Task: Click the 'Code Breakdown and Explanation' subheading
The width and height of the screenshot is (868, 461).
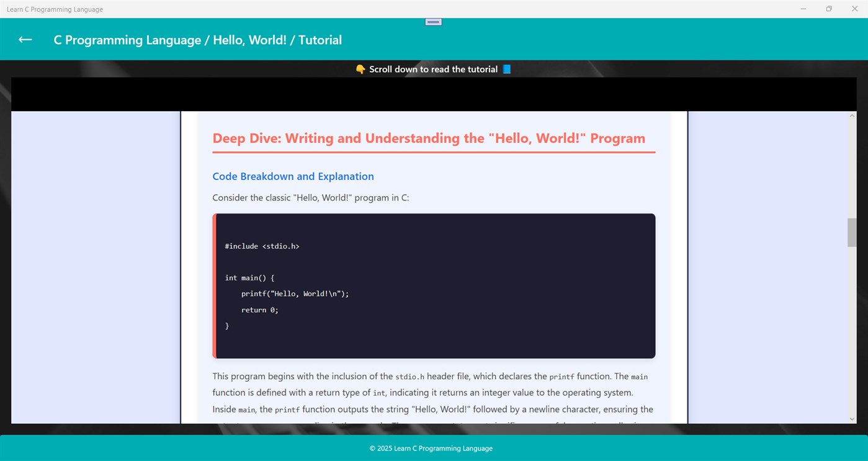Action: (293, 176)
